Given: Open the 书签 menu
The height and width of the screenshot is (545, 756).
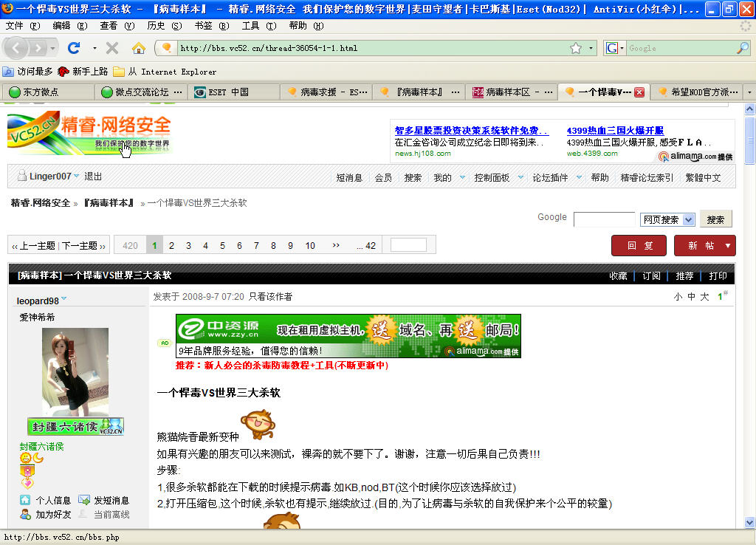Looking at the screenshot, I should click(x=211, y=26).
